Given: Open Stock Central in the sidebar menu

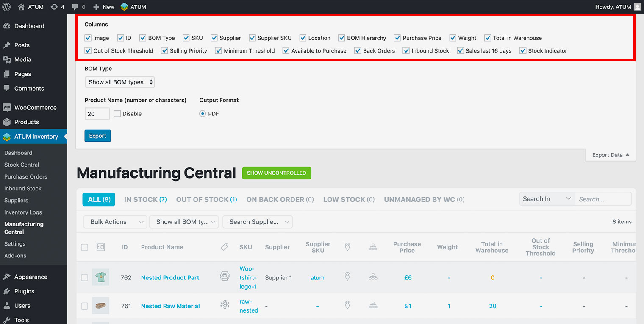Looking at the screenshot, I should 22,165.
